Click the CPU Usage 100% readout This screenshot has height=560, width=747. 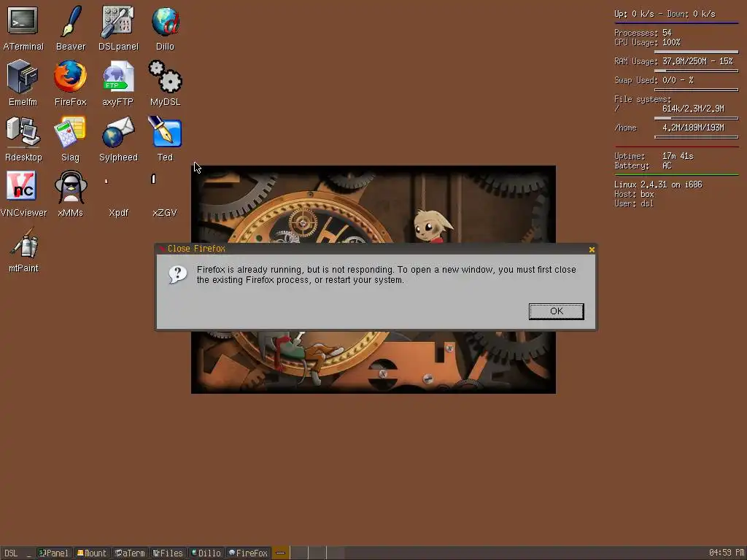coord(647,42)
